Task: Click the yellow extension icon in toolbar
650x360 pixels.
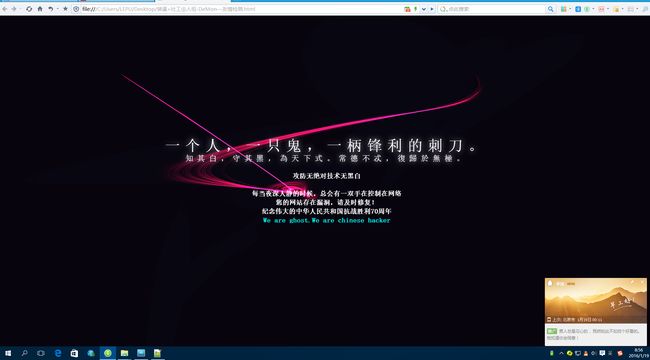Action: [616, 9]
